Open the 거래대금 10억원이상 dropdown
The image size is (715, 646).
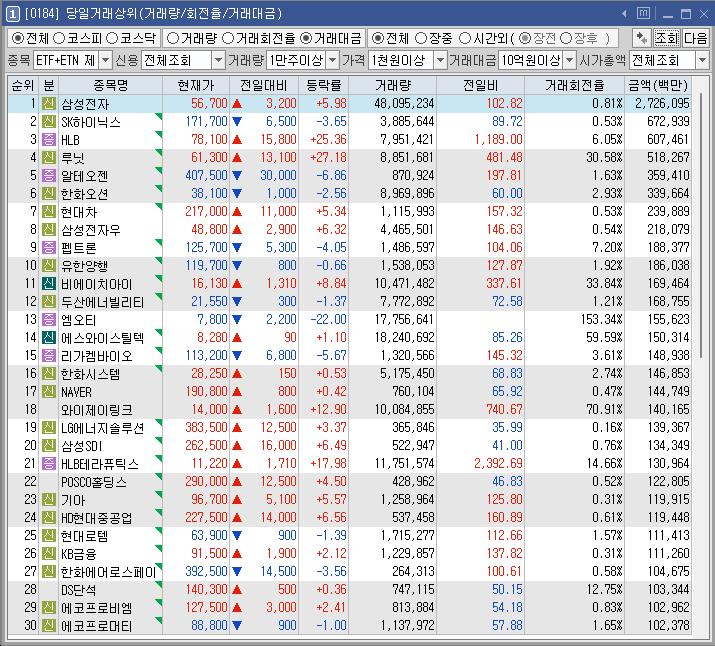[569, 60]
